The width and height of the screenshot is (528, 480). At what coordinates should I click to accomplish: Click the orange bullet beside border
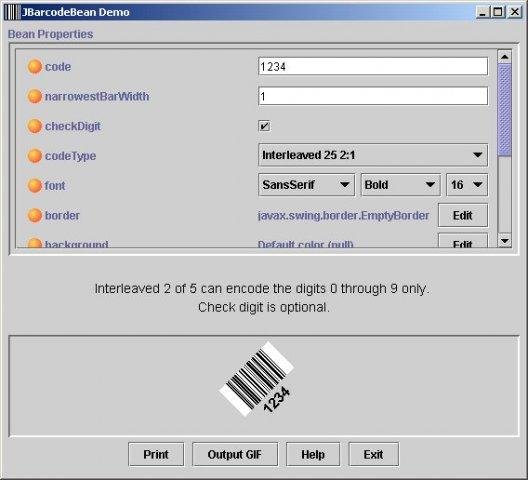coord(35,215)
